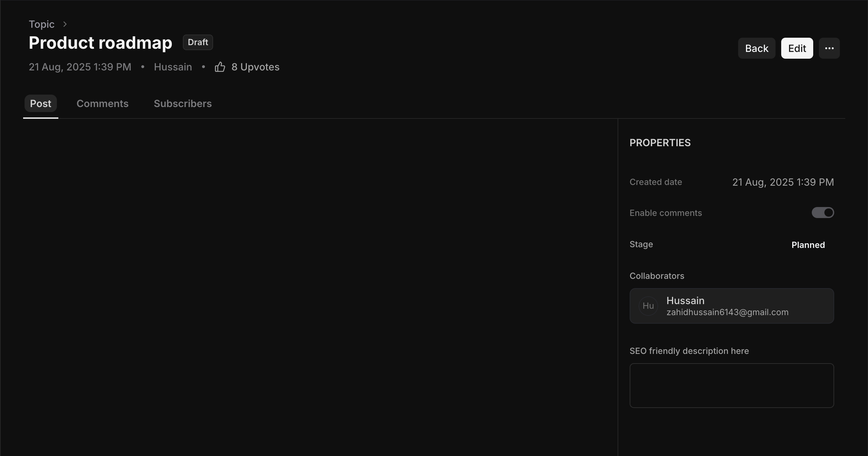Click the thumbs-up upvote icon
This screenshot has width=868, height=456.
pos(220,67)
